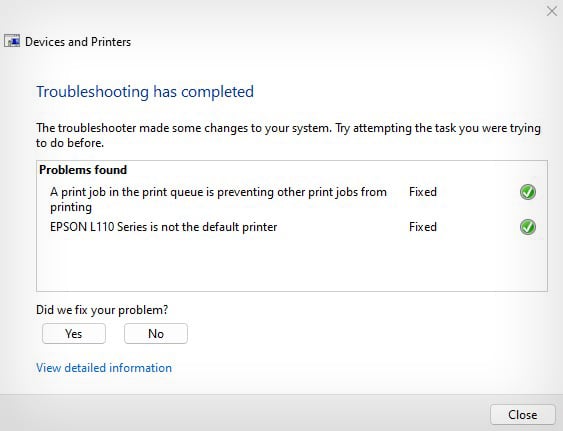Click the Troubleshooting has completed heading

pos(145,92)
